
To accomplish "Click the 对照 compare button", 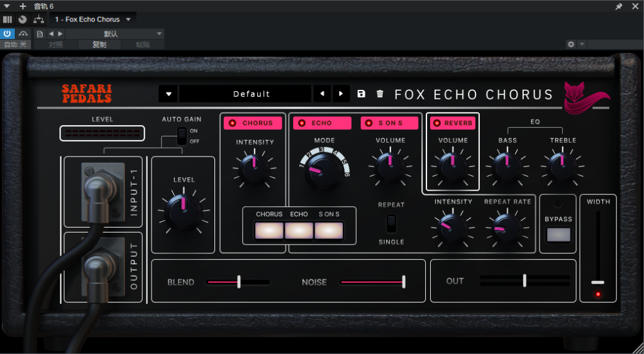I will [56, 45].
